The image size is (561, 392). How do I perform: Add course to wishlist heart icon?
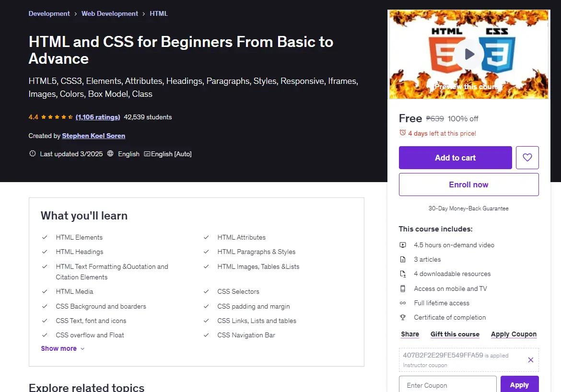point(527,157)
